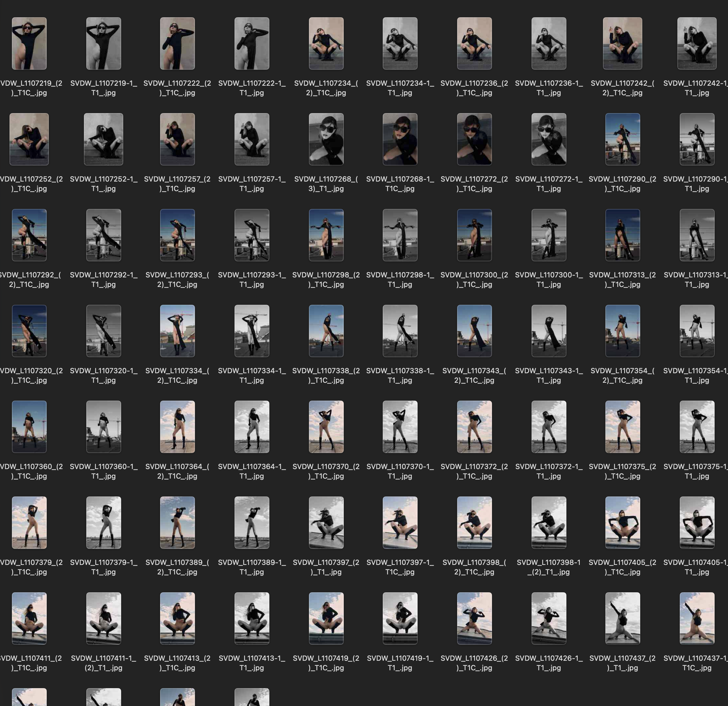The height and width of the screenshot is (706, 728).
Task: Click filename SVDW_L1107372_(2)_T1C_.jpg
Action: (474, 471)
